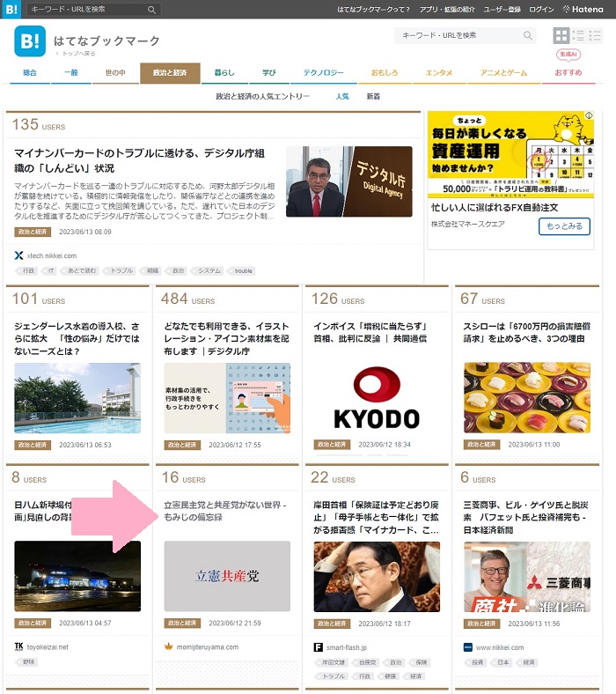Click ログイン in the top bar
Viewport: 616px width, 694px height.
point(541,10)
